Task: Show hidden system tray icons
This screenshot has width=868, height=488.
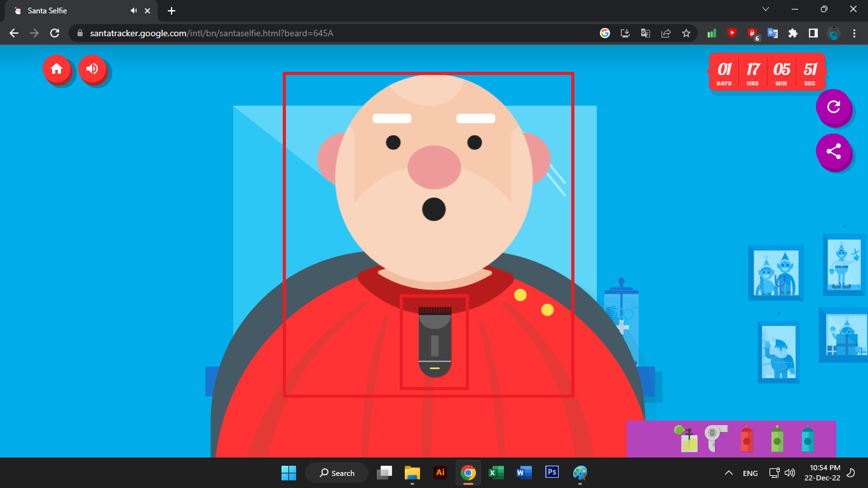Action: (729, 473)
